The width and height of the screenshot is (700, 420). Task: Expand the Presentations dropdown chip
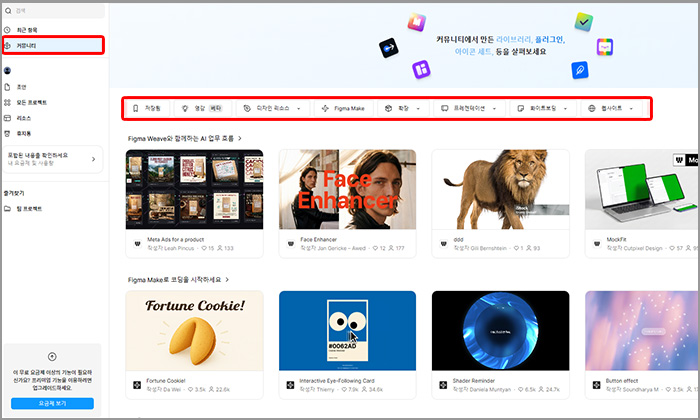(x=469, y=108)
